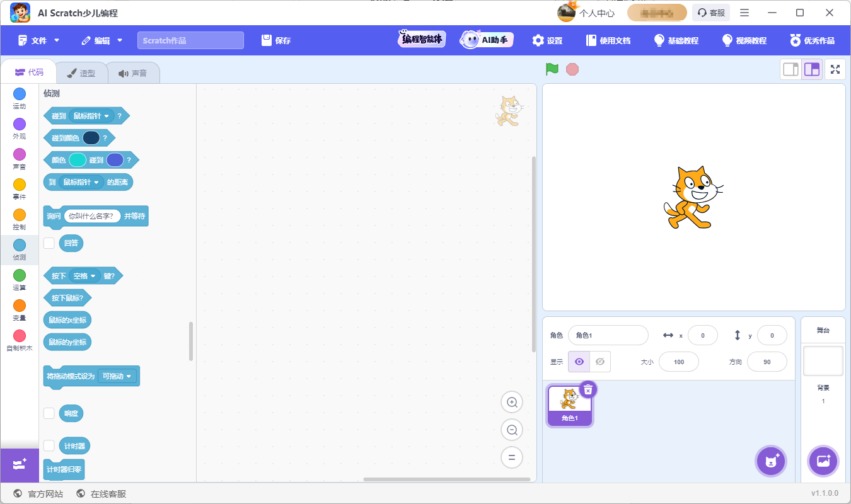Select the 运动 category circle
The height and width of the screenshot is (504, 851).
point(20,94)
